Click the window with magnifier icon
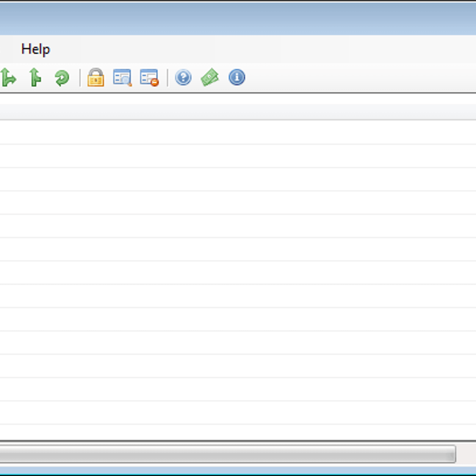This screenshot has width=476, height=476. point(122,78)
